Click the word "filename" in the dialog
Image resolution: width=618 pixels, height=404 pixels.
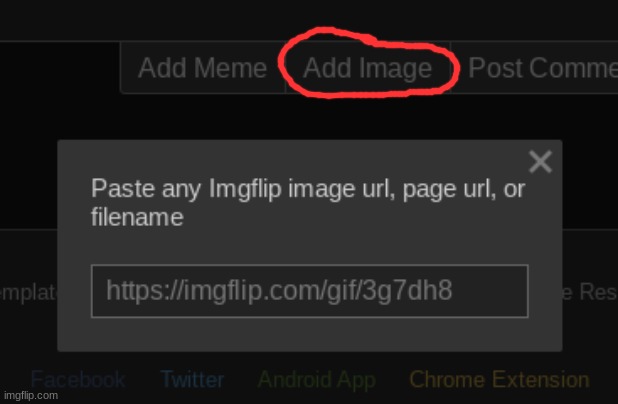coord(137,217)
